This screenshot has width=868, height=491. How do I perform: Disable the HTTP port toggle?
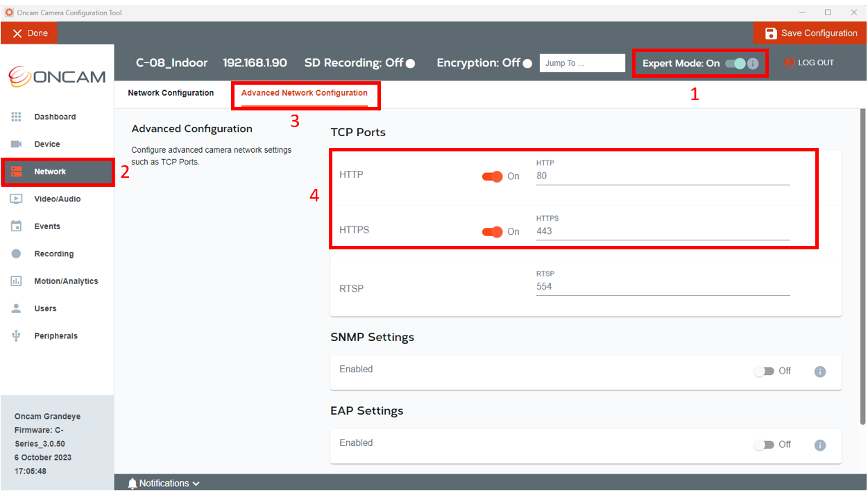point(492,176)
